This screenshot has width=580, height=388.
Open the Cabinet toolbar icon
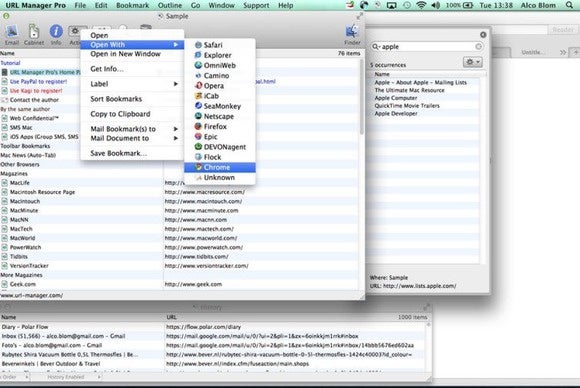click(x=34, y=32)
